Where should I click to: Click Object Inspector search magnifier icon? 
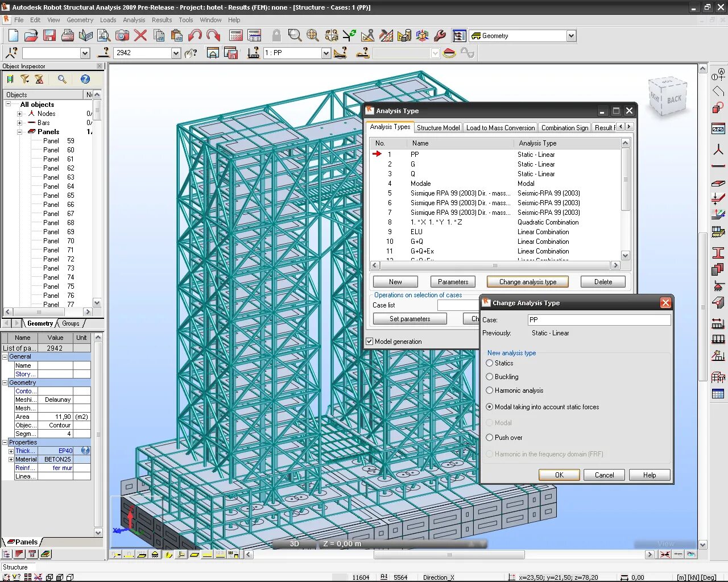pyautogui.click(x=62, y=79)
